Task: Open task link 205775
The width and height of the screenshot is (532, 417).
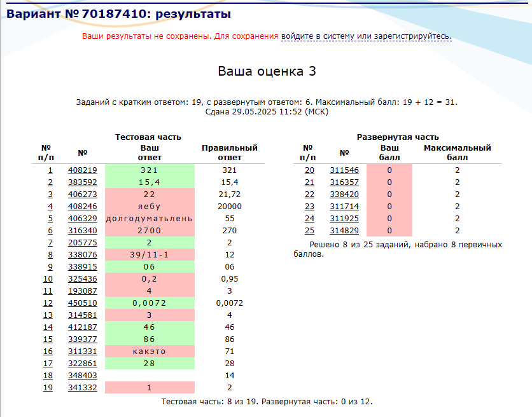Action: tap(83, 243)
